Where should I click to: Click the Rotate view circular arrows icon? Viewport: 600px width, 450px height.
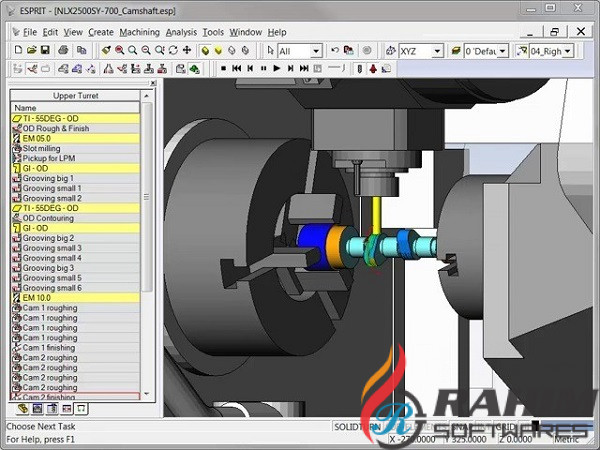click(x=173, y=50)
